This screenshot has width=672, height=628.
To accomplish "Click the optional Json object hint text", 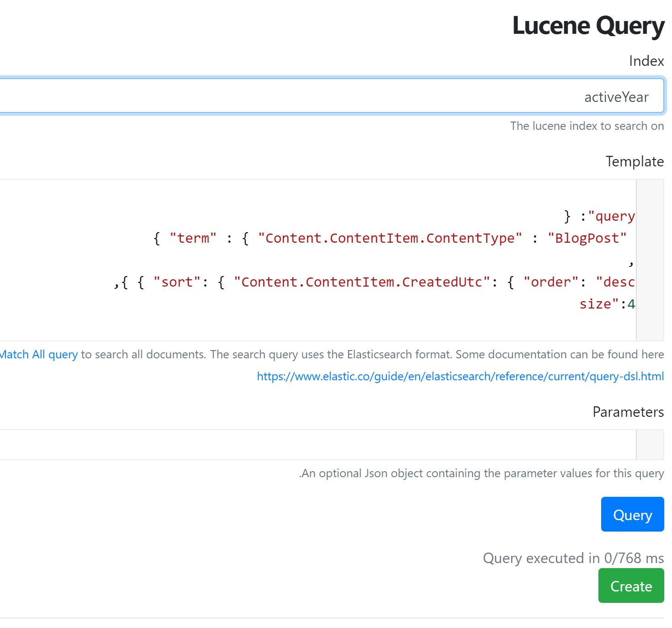I will 481,474.
